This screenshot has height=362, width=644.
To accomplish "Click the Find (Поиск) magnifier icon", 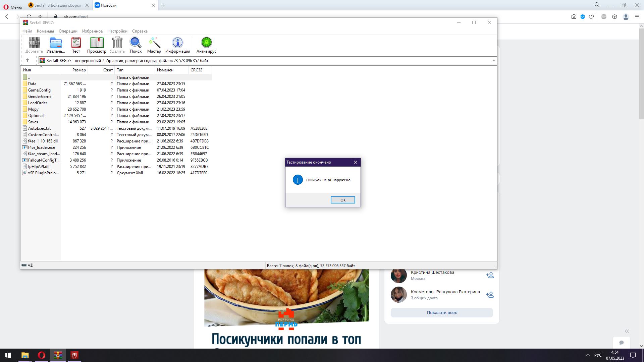I will coord(136,45).
